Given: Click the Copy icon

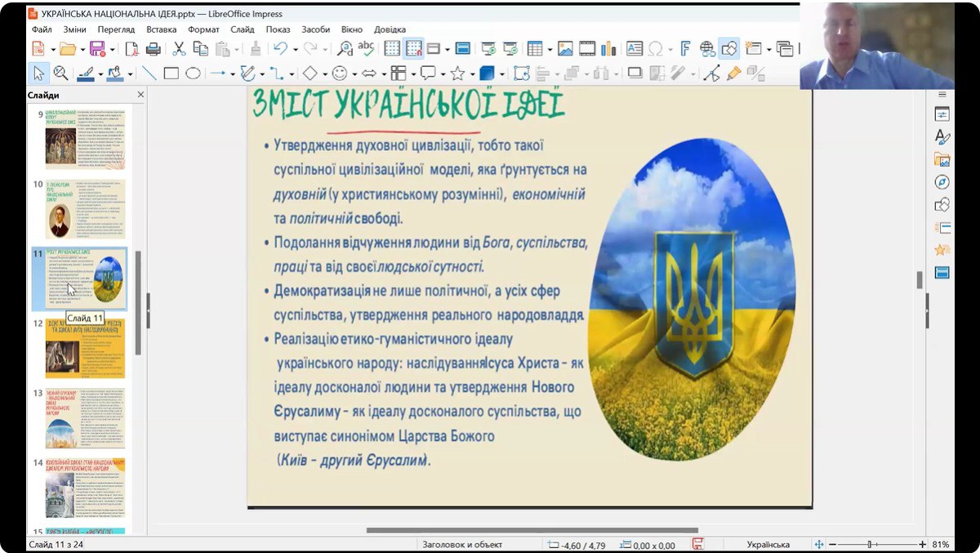Looking at the screenshot, I should 200,49.
